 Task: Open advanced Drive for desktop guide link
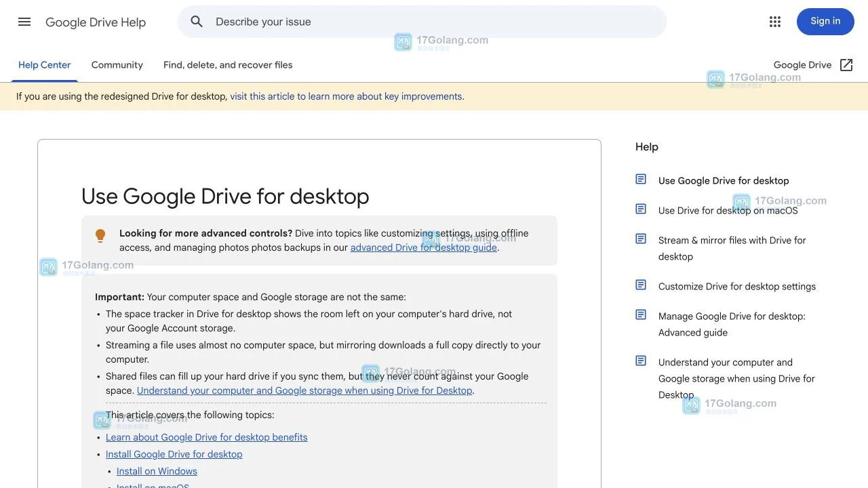424,247
